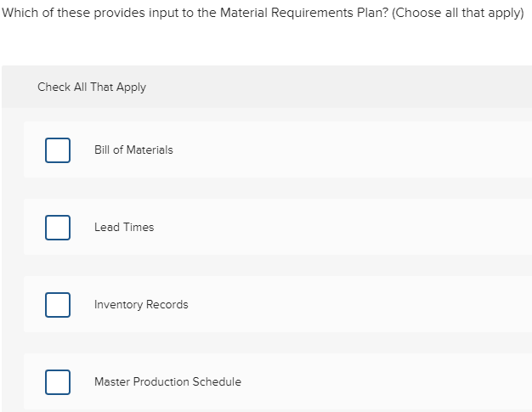Click the "Inventory Records" option text

[141, 304]
